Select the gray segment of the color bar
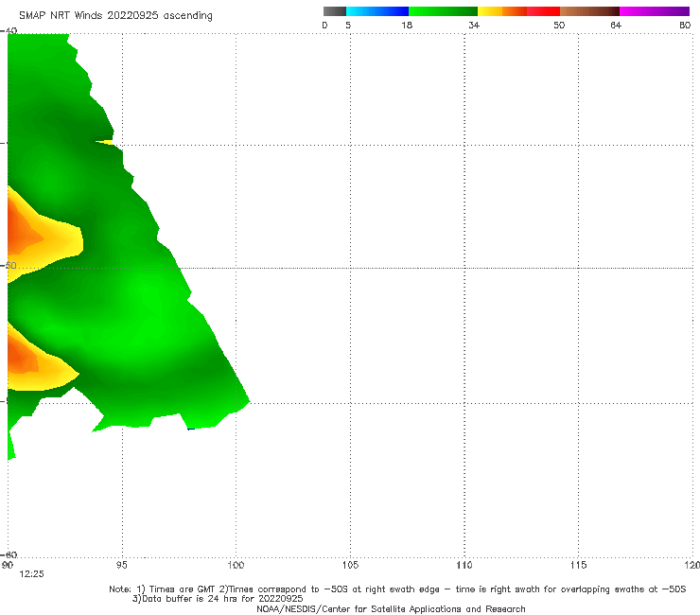 coord(335,11)
